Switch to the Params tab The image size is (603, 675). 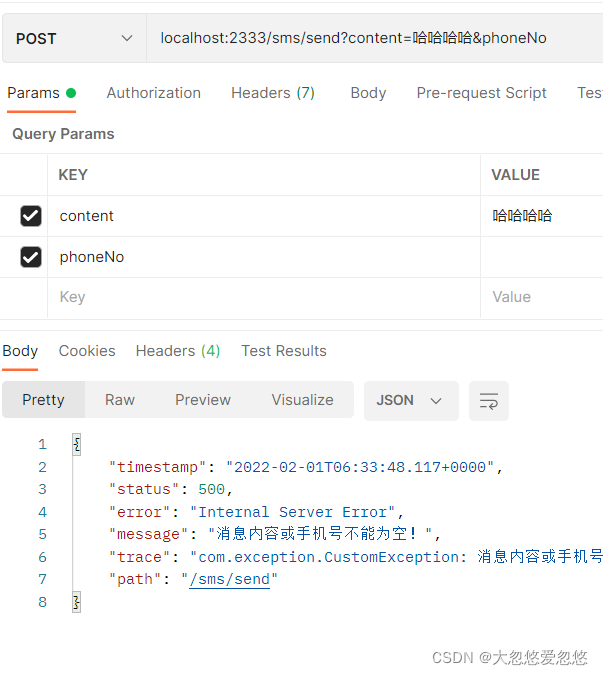41,93
